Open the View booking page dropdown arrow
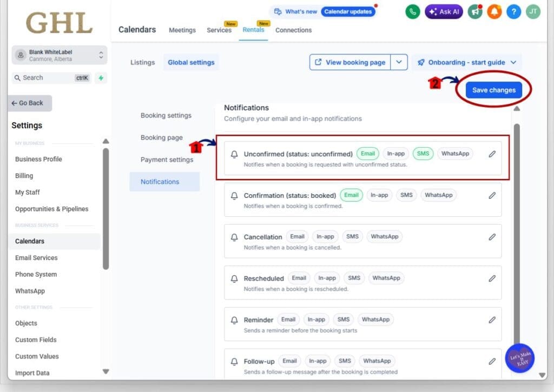This screenshot has width=554, height=392. pos(399,62)
